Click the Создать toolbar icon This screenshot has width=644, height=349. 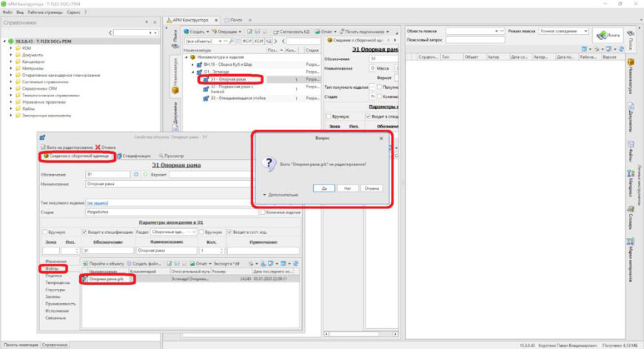pos(187,32)
